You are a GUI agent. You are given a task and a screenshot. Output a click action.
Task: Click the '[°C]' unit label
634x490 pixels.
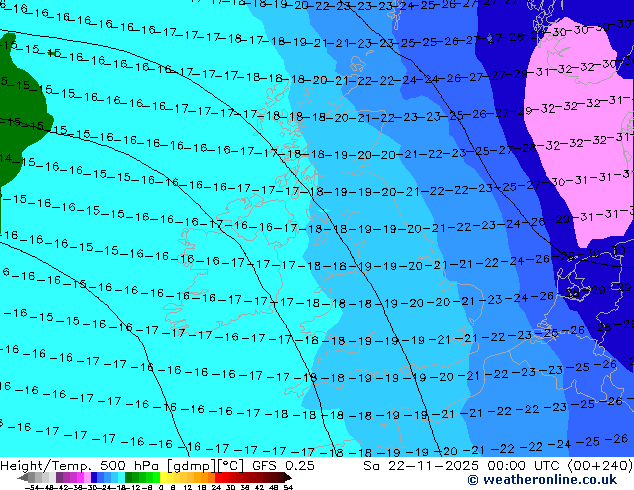click(x=231, y=466)
